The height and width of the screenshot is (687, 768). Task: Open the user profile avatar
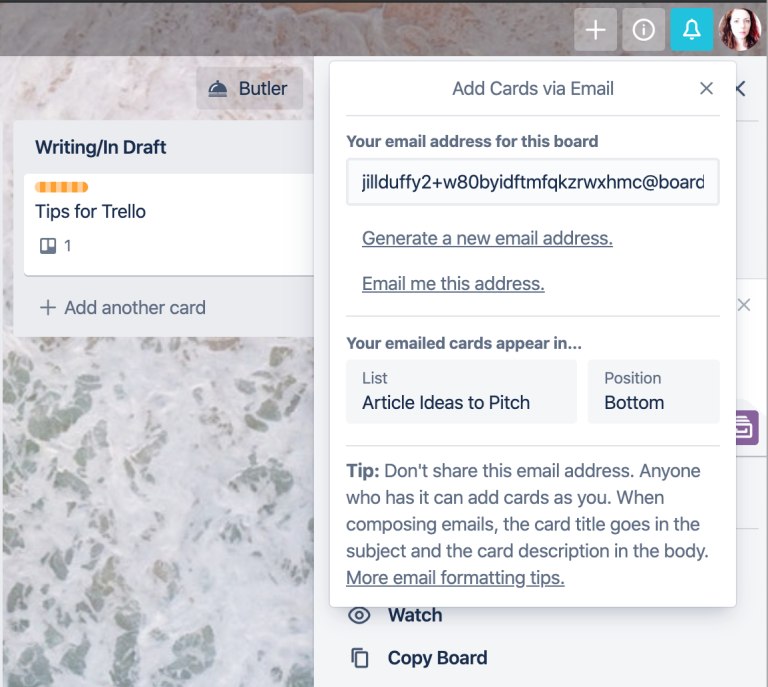(740, 29)
